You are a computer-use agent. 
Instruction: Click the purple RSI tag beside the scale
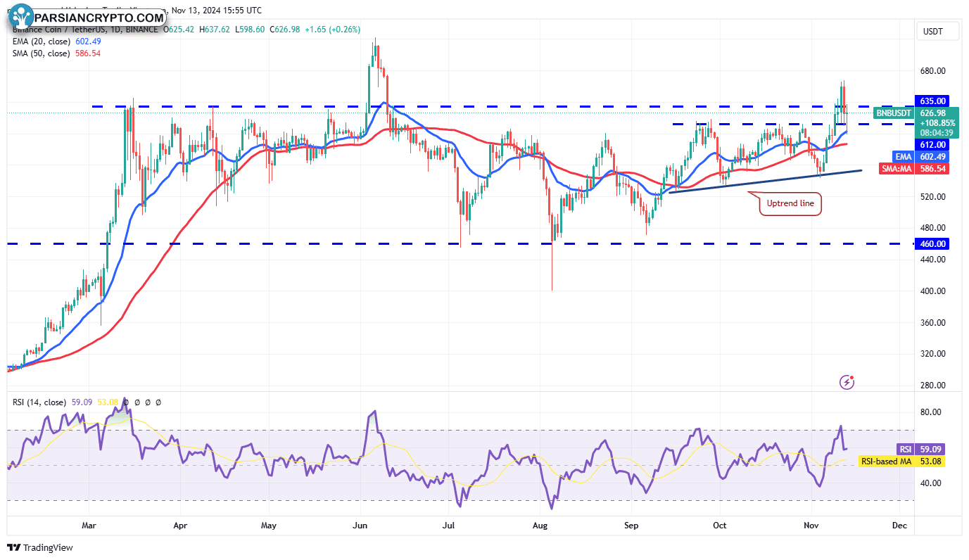pos(904,449)
